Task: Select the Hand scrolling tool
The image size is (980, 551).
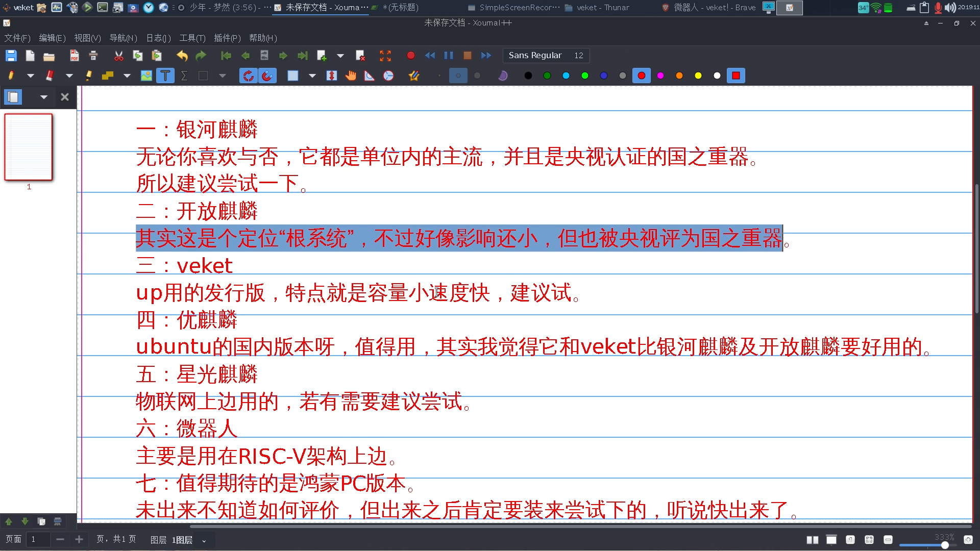Action: coord(351,76)
